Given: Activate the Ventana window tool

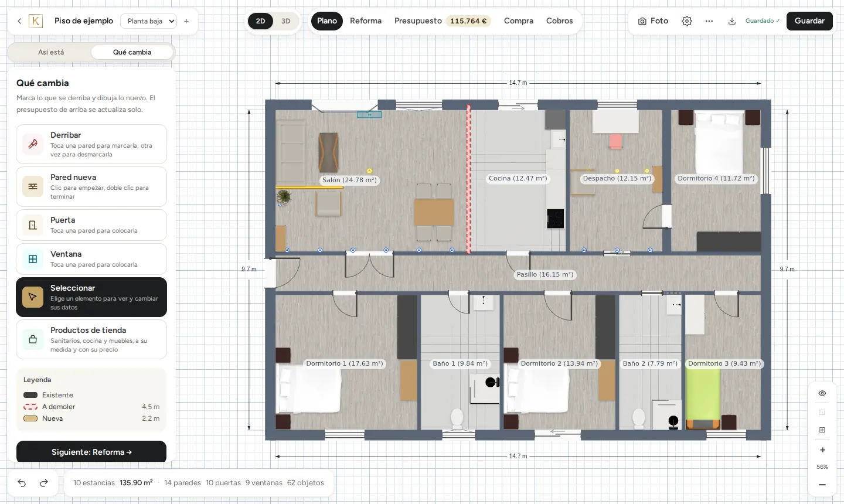Looking at the screenshot, I should [x=91, y=259].
